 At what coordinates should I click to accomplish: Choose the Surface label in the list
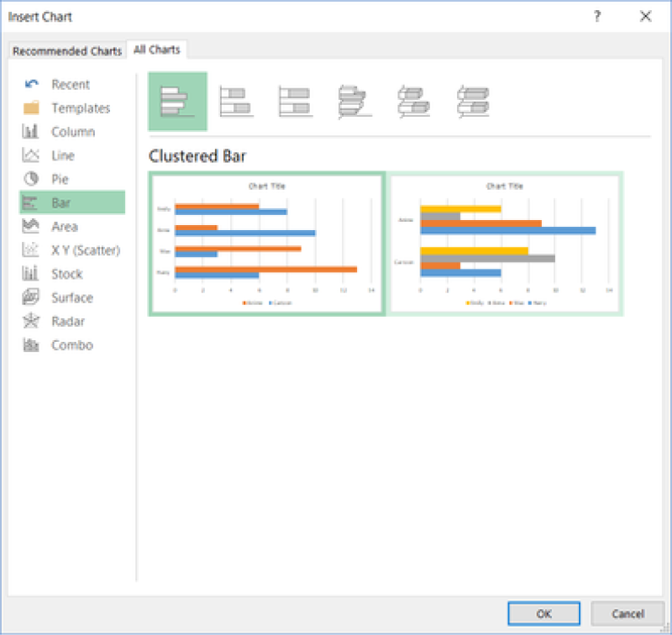[x=72, y=297]
